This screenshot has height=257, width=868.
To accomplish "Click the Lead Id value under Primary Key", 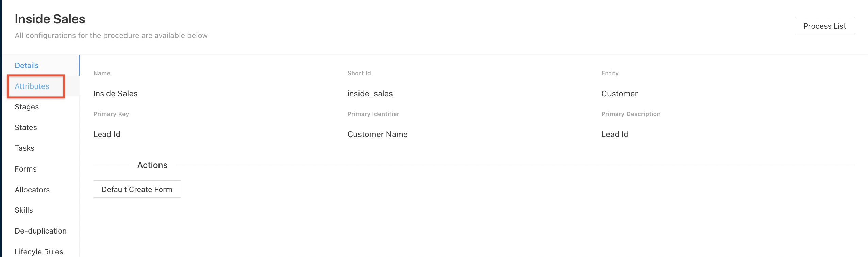I will click(x=107, y=134).
